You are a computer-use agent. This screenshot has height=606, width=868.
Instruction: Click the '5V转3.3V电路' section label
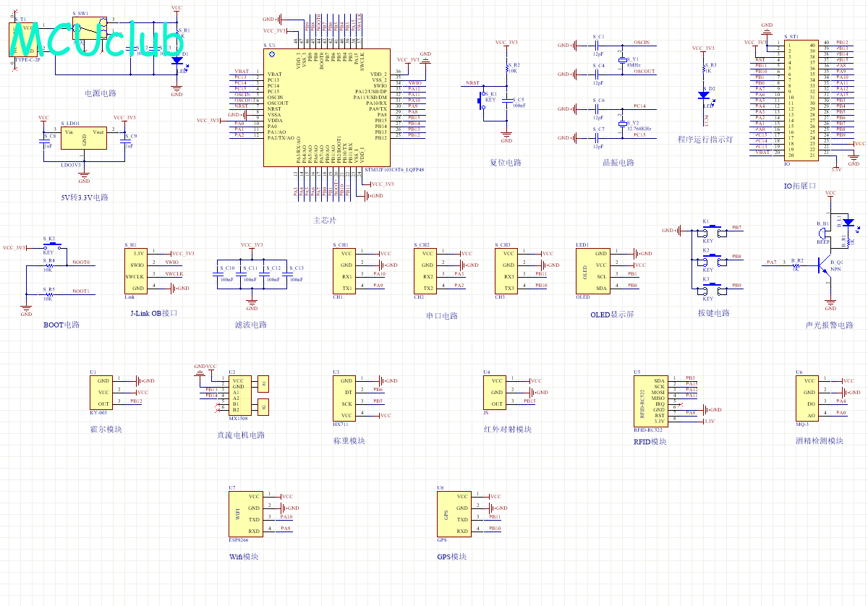(85, 197)
